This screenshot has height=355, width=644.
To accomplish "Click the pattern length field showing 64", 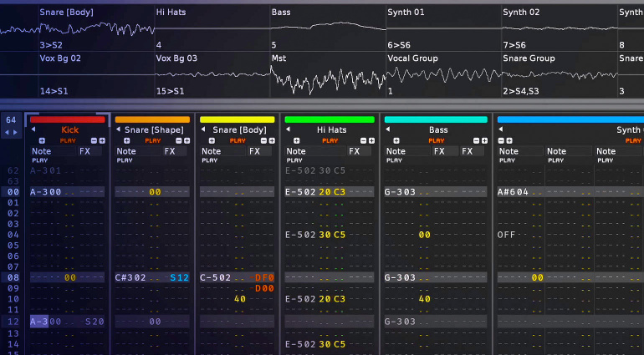I will (11, 120).
